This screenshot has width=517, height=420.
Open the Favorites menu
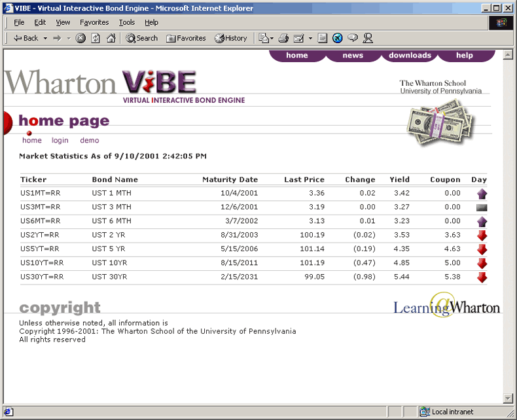[94, 22]
